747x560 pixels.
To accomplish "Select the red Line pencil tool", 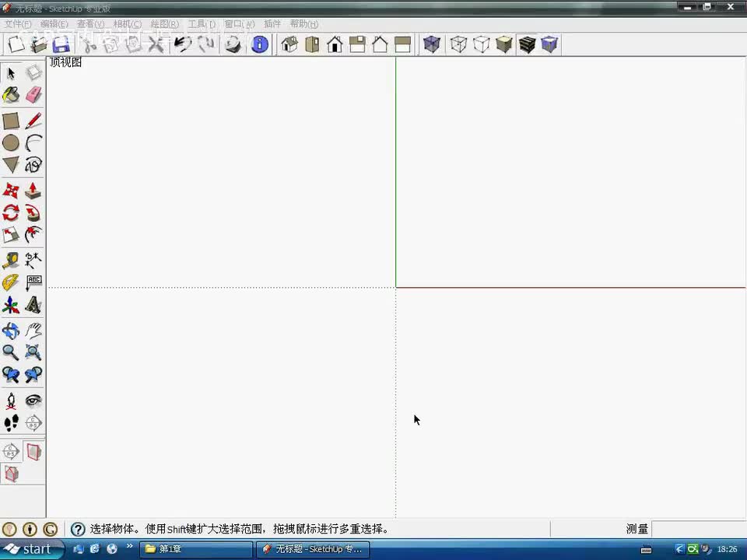I will [33, 121].
